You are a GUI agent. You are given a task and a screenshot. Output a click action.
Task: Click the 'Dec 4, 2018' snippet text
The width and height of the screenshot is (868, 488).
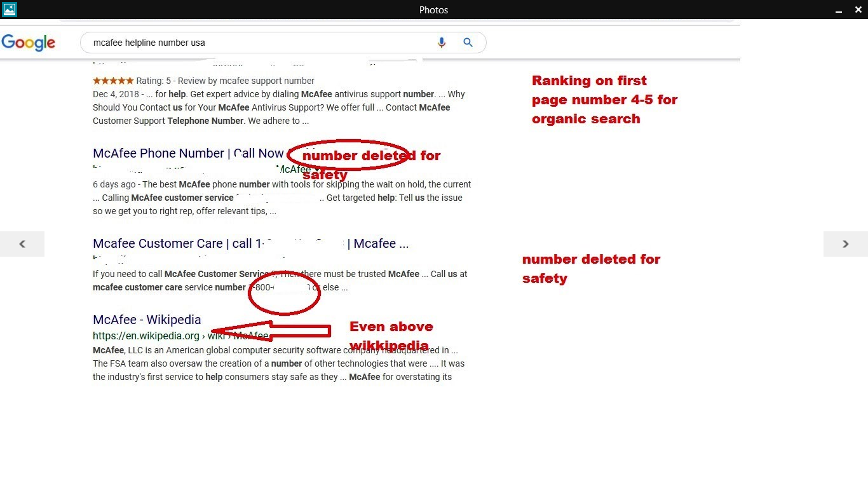(115, 94)
